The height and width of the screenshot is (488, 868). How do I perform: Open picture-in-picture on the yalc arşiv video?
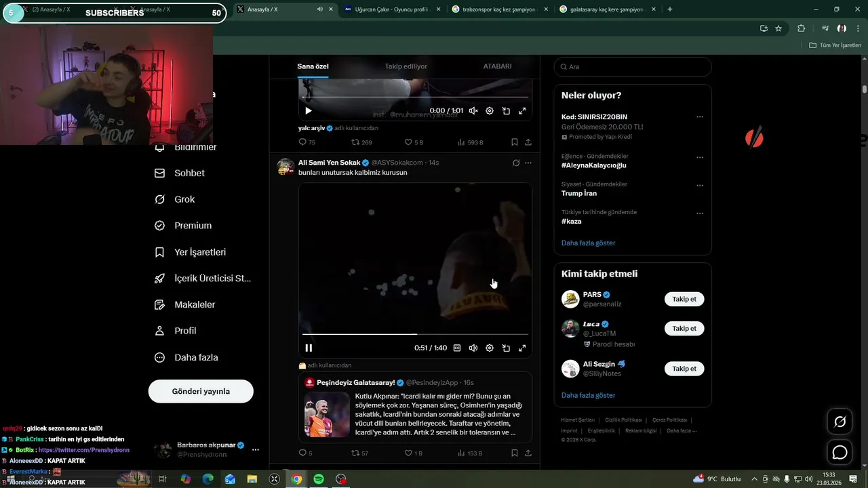click(506, 111)
